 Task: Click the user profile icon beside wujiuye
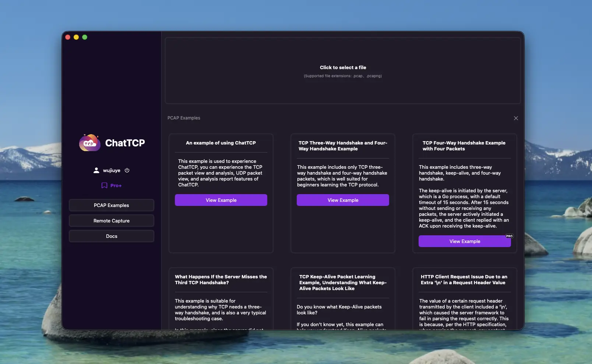point(96,170)
